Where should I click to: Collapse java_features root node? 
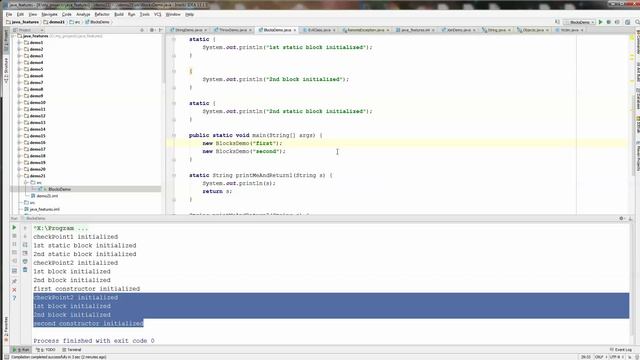tap(14, 36)
